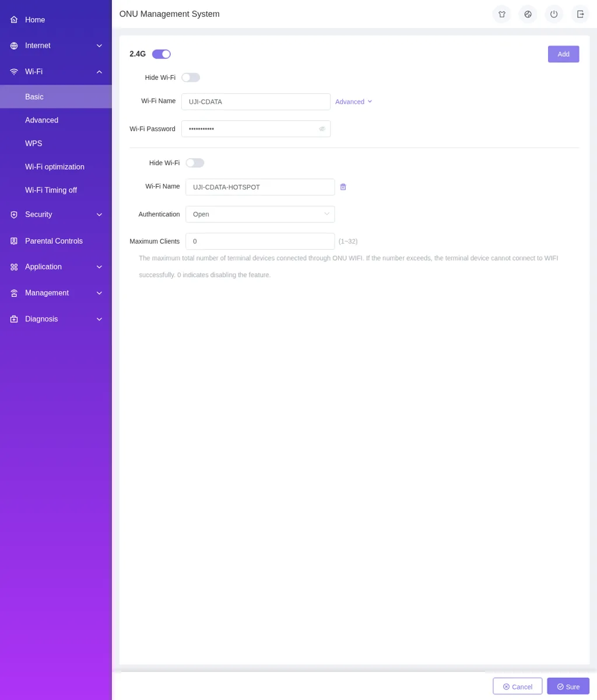
Task: Enable Hide Wi-Fi for the hotspot network
Action: click(195, 163)
